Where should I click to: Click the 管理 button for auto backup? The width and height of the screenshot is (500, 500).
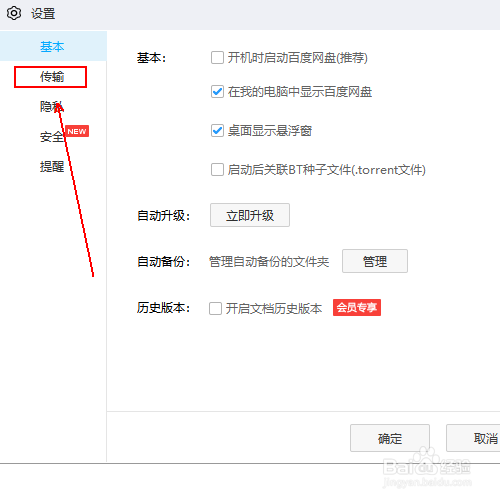375,261
